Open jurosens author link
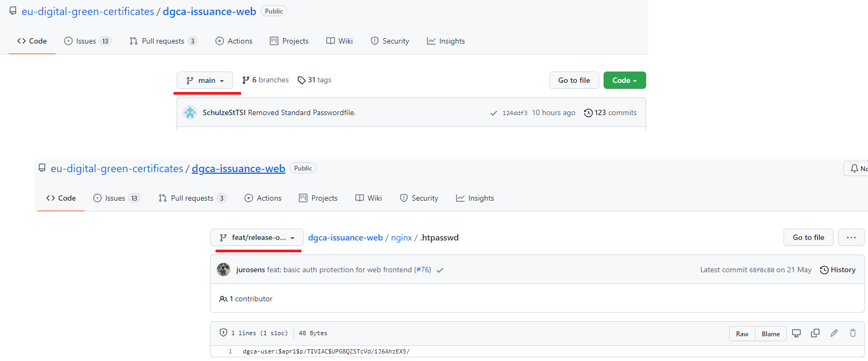Viewport: 868px width, 361px height. pos(250,270)
